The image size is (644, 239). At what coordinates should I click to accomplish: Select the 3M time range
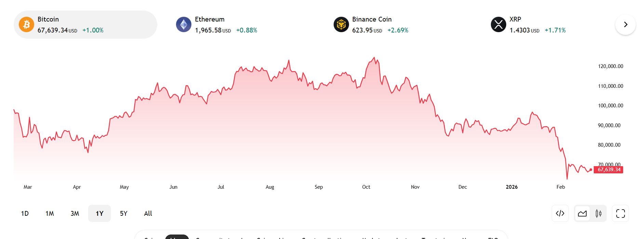75,213
